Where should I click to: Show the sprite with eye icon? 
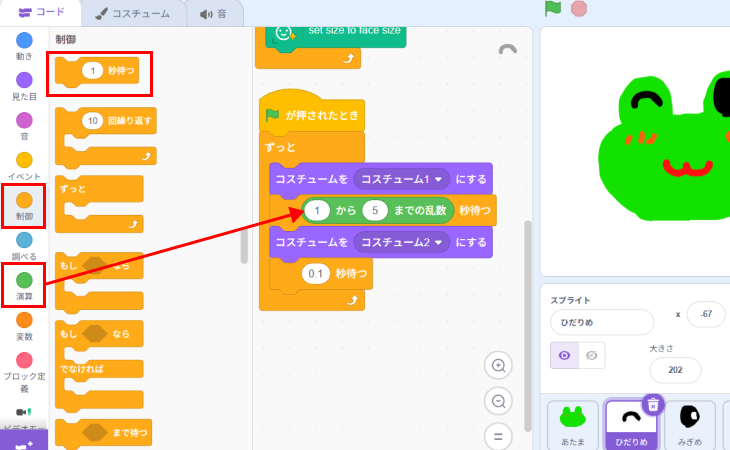point(565,355)
